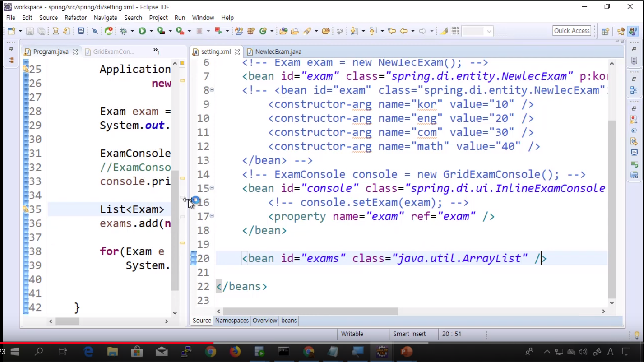Image resolution: width=644 pixels, height=363 pixels.
Task: Open the Debug dropdown arrow
Action: 132,31
